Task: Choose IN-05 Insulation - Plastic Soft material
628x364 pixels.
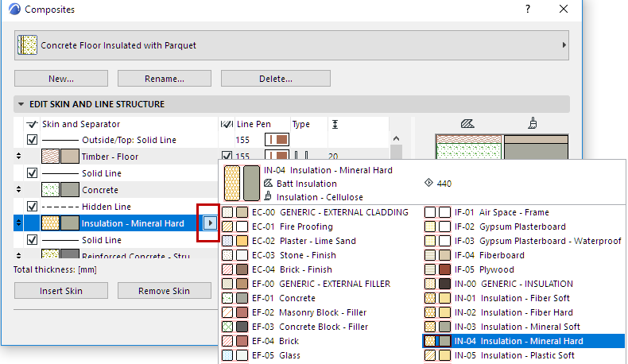Action: coord(524,355)
